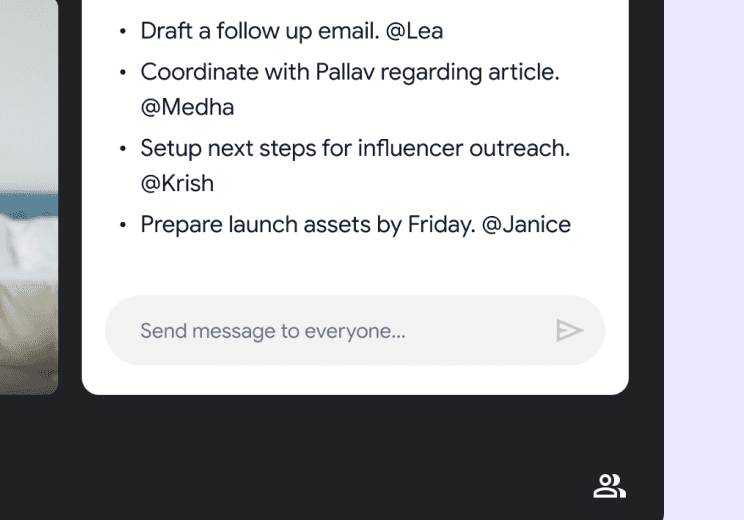Click the 'Setup next steps for influencer outreach' text
The height and width of the screenshot is (520, 744).
[355, 149]
